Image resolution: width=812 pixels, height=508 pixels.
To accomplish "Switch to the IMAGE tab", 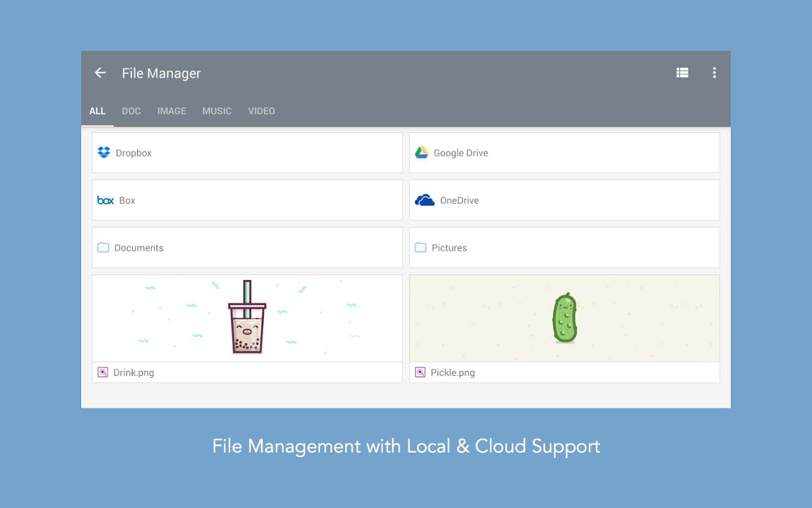I will pos(171,111).
